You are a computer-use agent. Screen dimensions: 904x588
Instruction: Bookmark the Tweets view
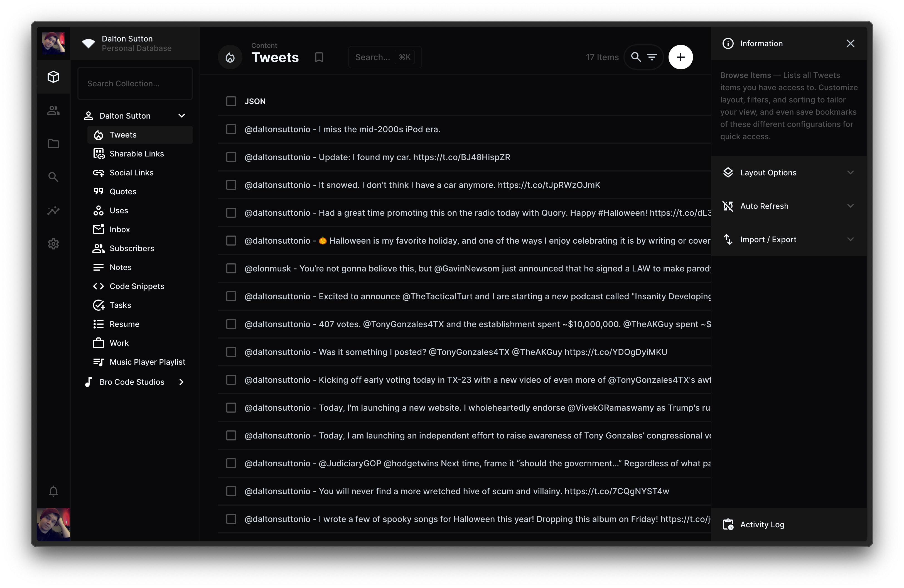click(319, 57)
